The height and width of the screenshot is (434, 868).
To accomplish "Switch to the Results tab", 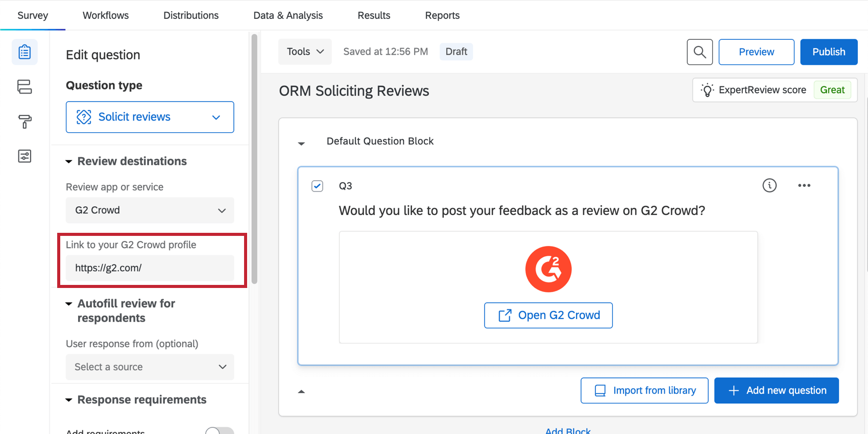I will tap(374, 15).
